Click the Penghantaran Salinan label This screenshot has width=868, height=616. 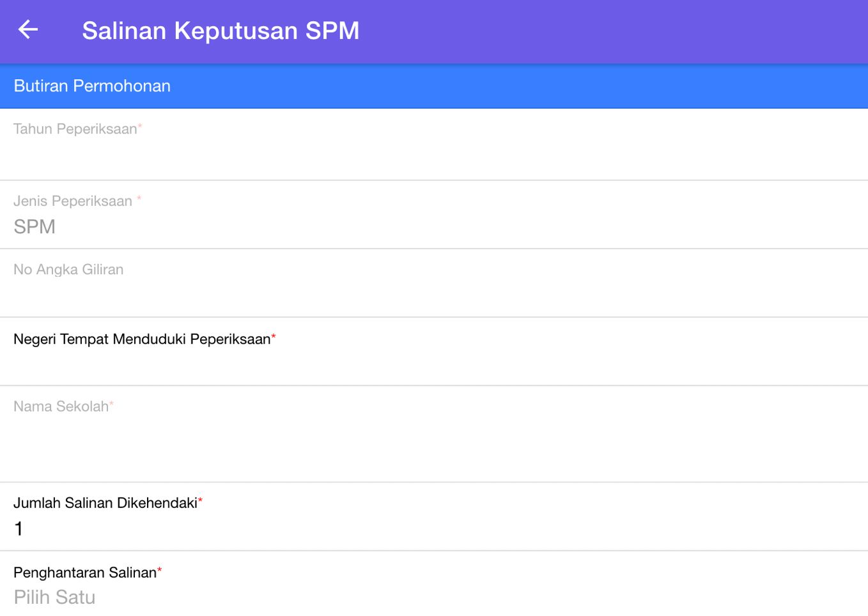pyautogui.click(x=84, y=573)
